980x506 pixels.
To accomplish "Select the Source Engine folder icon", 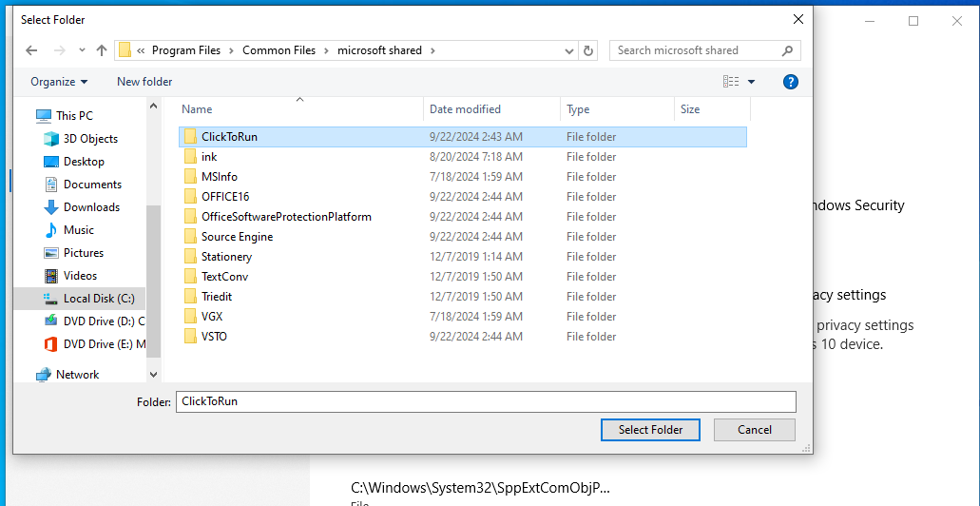I will (191, 237).
